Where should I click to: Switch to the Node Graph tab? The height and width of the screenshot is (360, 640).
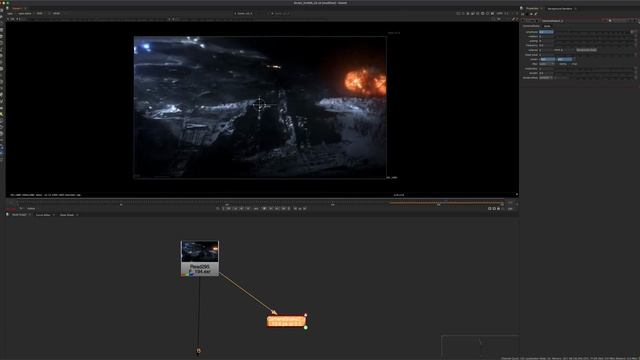point(19,215)
